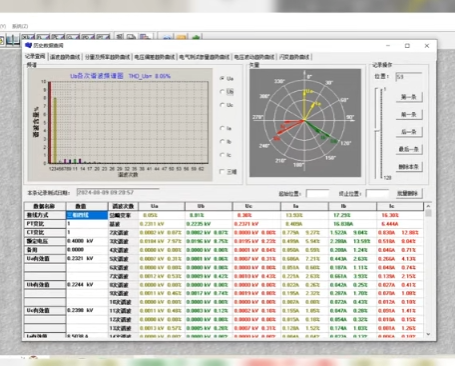Click the Ia column header in the table
Viewport: 455px width, 366px height.
coord(304,206)
